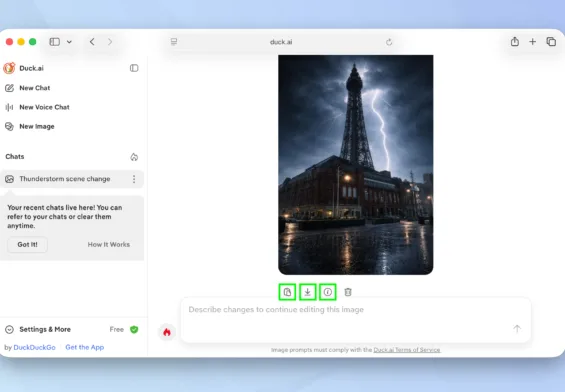Show image info details
This screenshot has height=392, width=565.
click(328, 292)
